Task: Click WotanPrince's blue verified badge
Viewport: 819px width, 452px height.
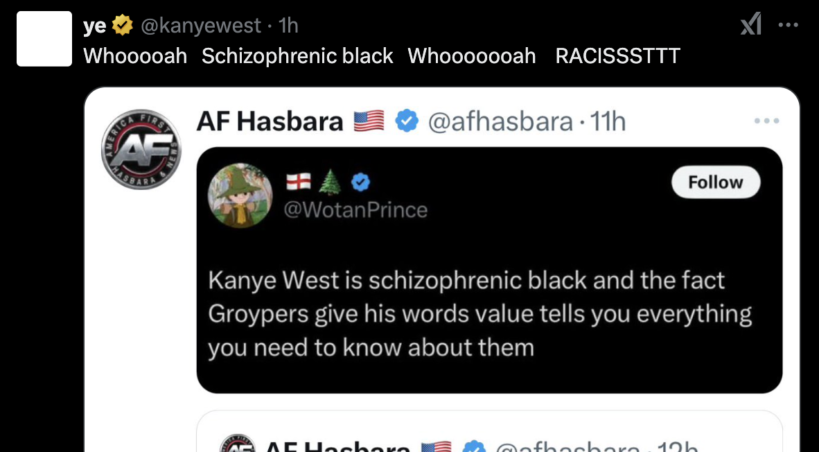Action: [361, 182]
